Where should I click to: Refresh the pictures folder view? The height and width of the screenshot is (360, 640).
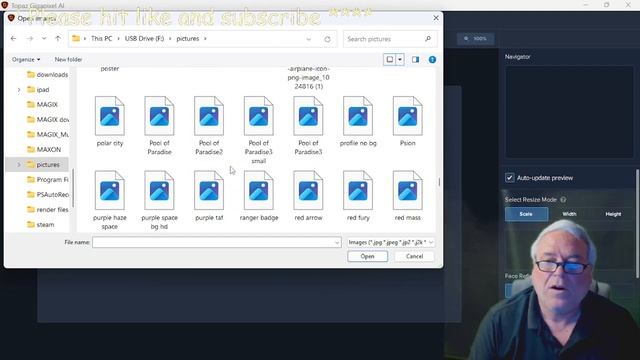click(x=327, y=39)
